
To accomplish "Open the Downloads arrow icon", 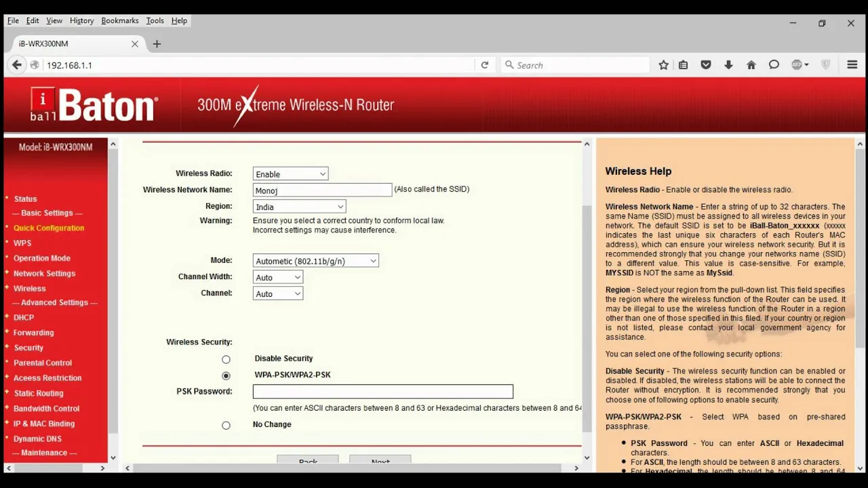I will coord(728,65).
